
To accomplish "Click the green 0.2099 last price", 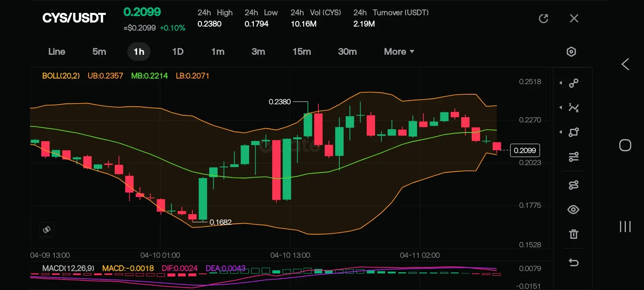I will tap(142, 12).
